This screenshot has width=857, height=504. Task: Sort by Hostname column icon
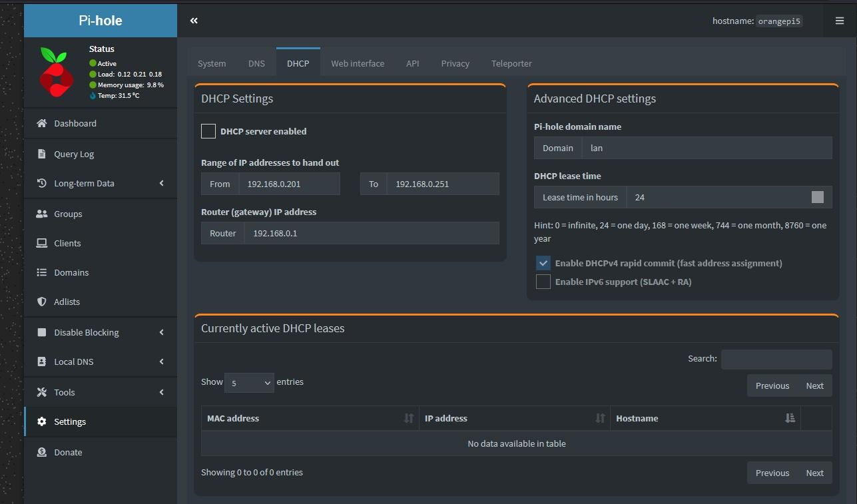coord(790,418)
